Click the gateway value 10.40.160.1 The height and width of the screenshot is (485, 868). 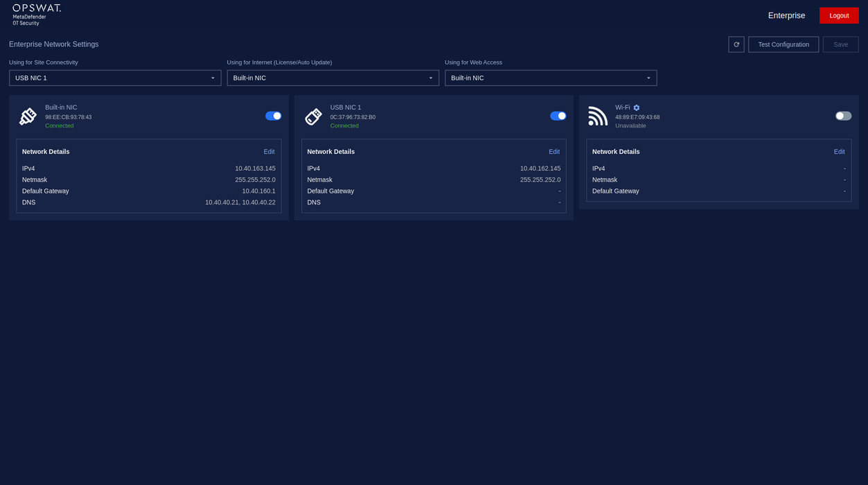258,191
